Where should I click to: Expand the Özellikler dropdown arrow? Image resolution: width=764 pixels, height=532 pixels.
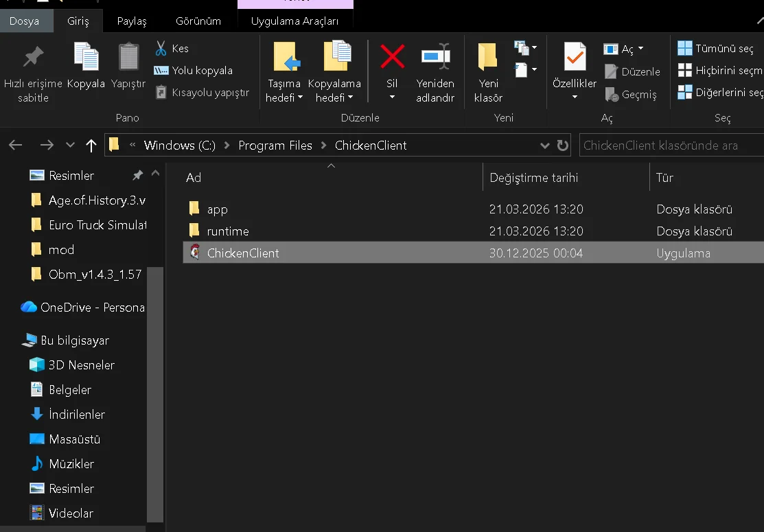575,97
